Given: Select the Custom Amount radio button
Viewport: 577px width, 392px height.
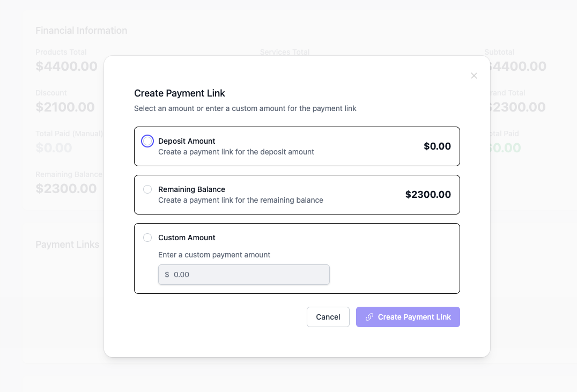Looking at the screenshot, I should 147,238.
